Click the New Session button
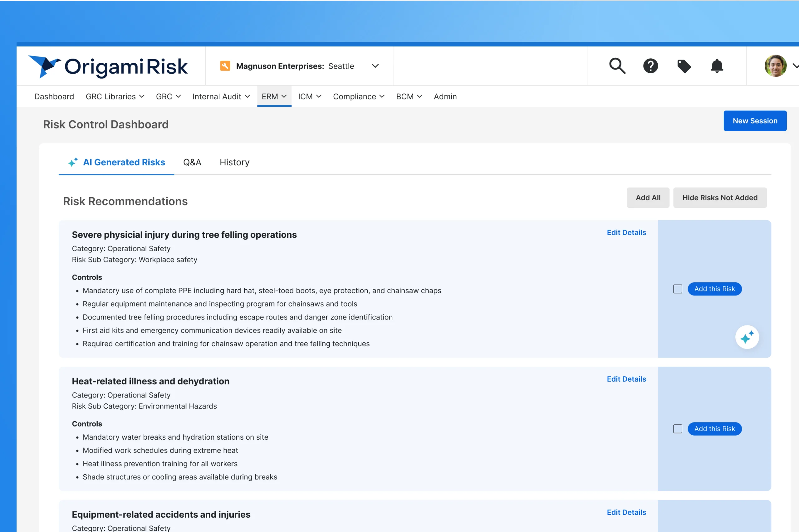This screenshot has width=799, height=532. point(755,121)
